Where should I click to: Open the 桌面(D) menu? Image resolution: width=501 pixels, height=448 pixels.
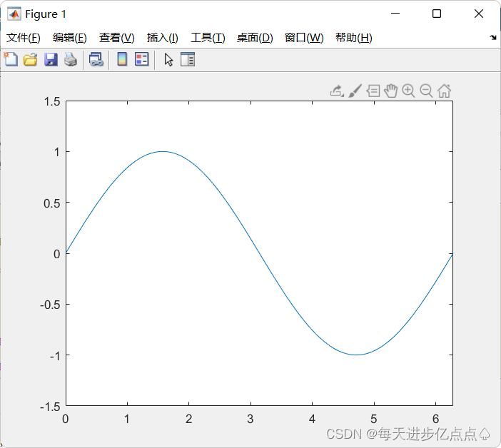[x=255, y=38]
